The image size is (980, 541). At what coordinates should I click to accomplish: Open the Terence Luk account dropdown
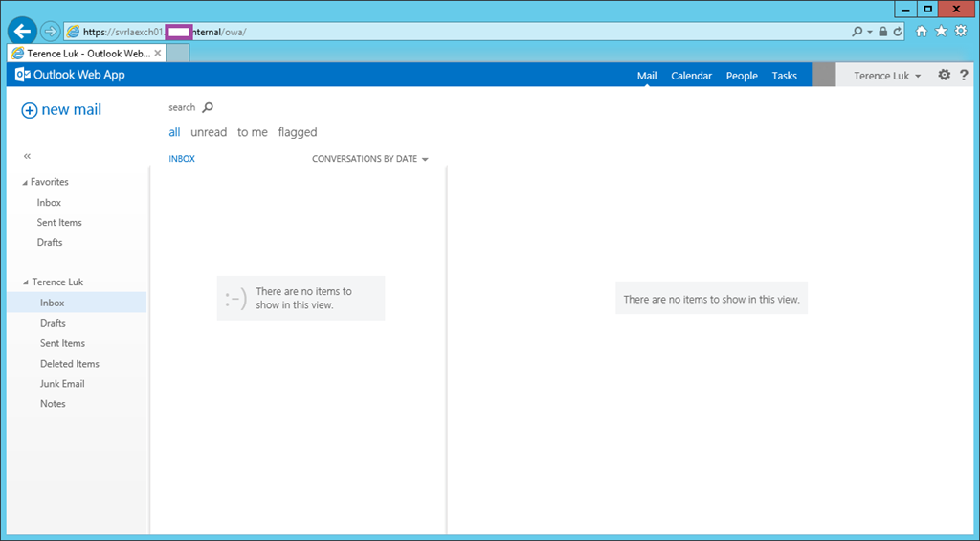click(x=887, y=76)
